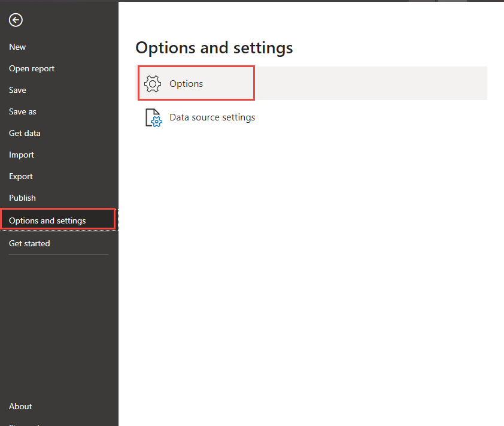Choose Export in the File menu
The image size is (504, 426).
[21, 176]
